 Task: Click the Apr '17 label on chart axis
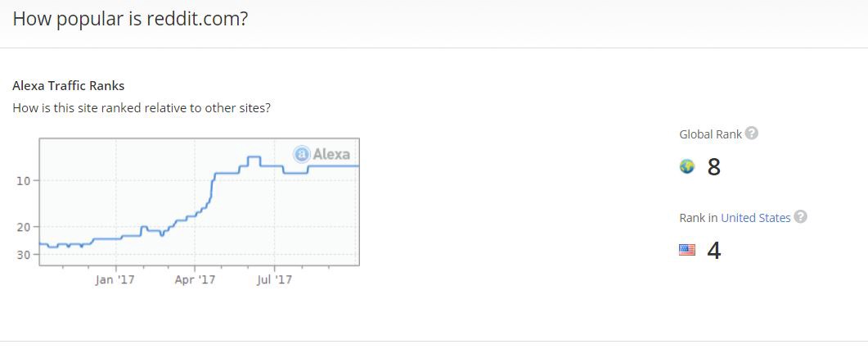coord(195,280)
